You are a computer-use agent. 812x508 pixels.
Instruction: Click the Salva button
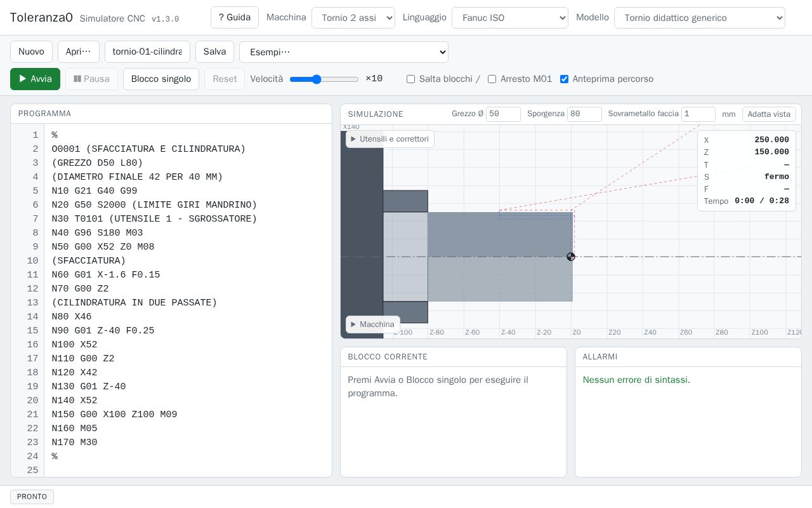pos(214,51)
